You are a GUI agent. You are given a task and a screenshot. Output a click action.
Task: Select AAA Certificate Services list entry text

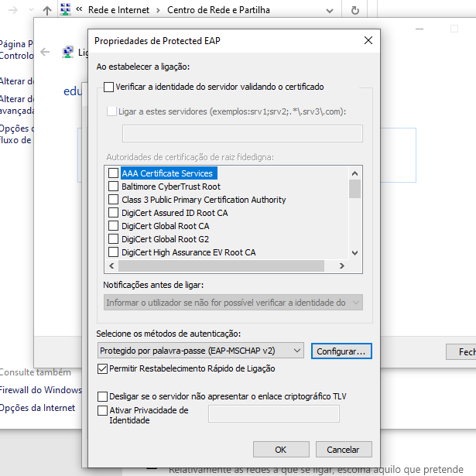[167, 173]
